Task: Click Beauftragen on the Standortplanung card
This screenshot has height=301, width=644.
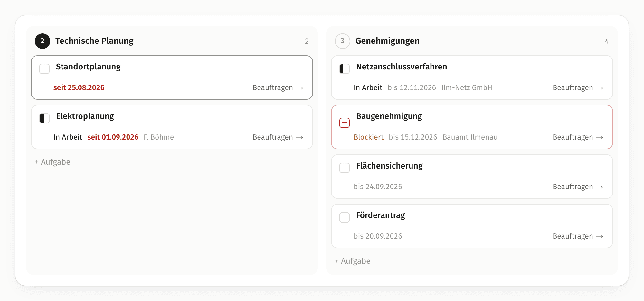Action: pos(278,88)
